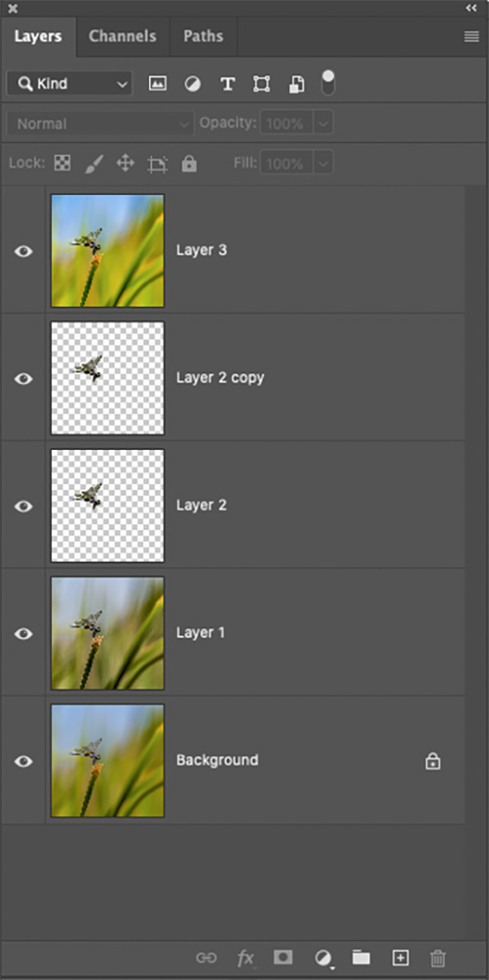The image size is (489, 980).
Task: Filter for type layers icon
Action: (227, 84)
